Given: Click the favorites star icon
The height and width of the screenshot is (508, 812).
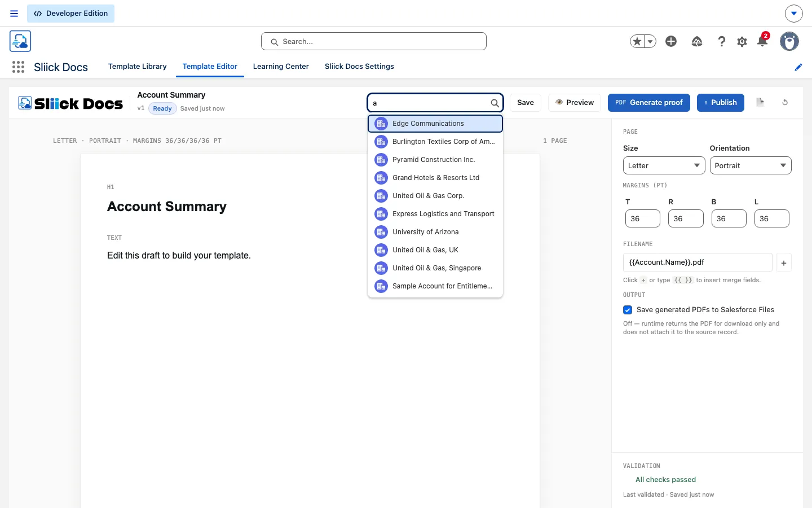Looking at the screenshot, I should (x=637, y=41).
